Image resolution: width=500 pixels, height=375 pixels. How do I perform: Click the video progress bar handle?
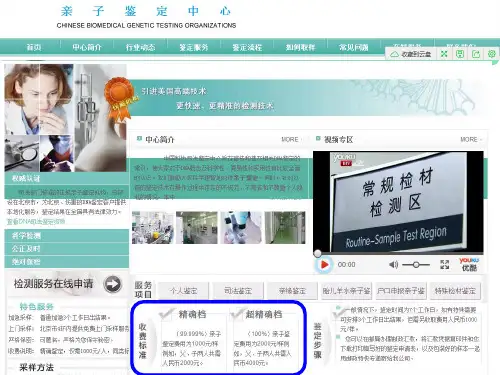point(318,253)
